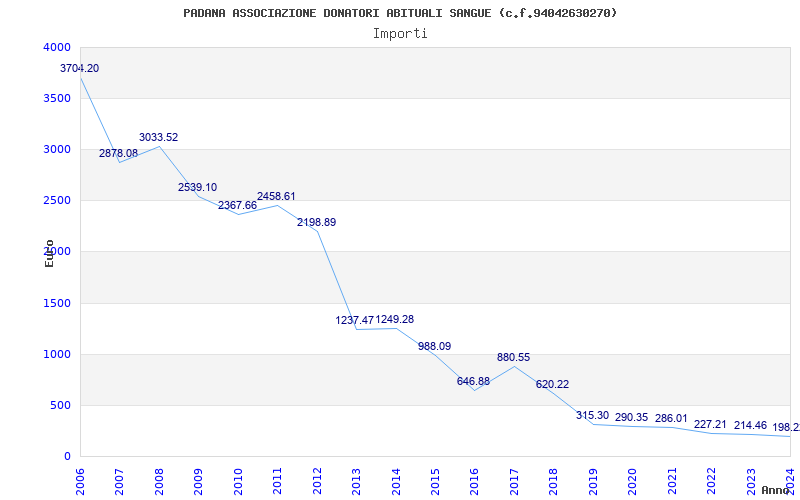This screenshot has height=500, width=800.
Task: Select the 2458.61 data label
Action: point(277,196)
